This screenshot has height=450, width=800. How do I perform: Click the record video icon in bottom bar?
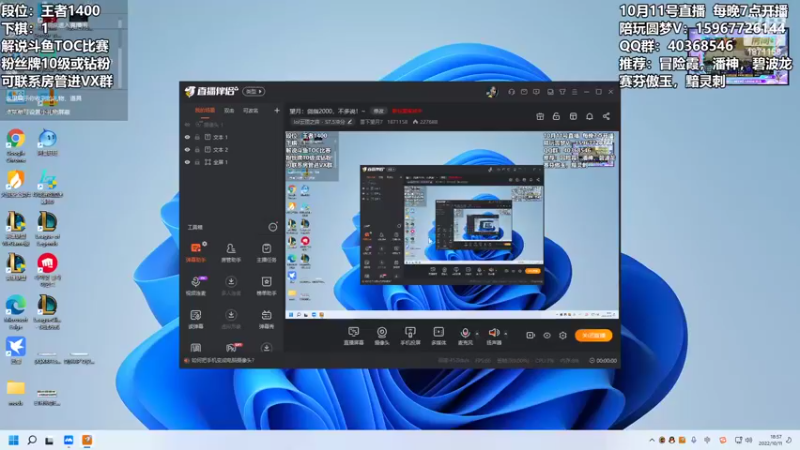click(x=530, y=335)
